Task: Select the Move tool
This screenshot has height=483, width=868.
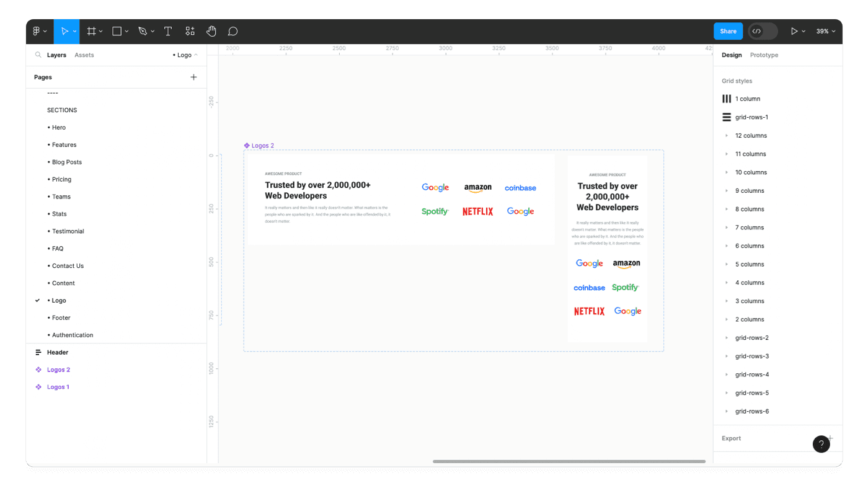Action: pyautogui.click(x=64, y=31)
